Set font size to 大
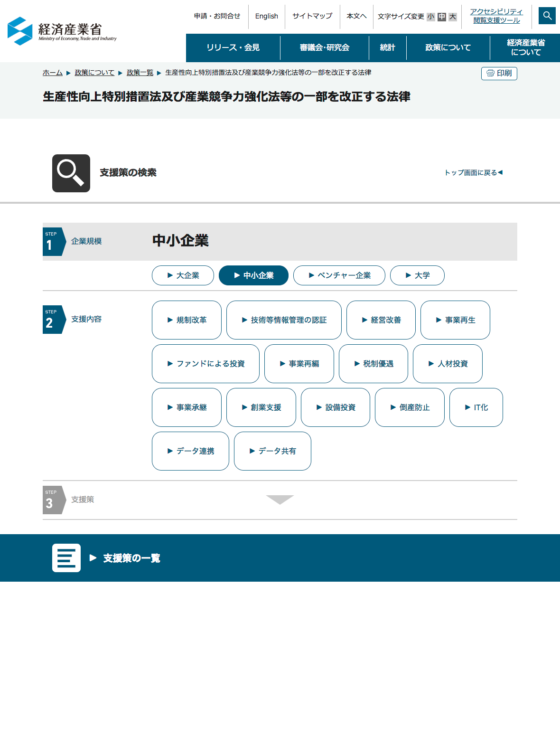The image size is (560, 736). click(453, 17)
